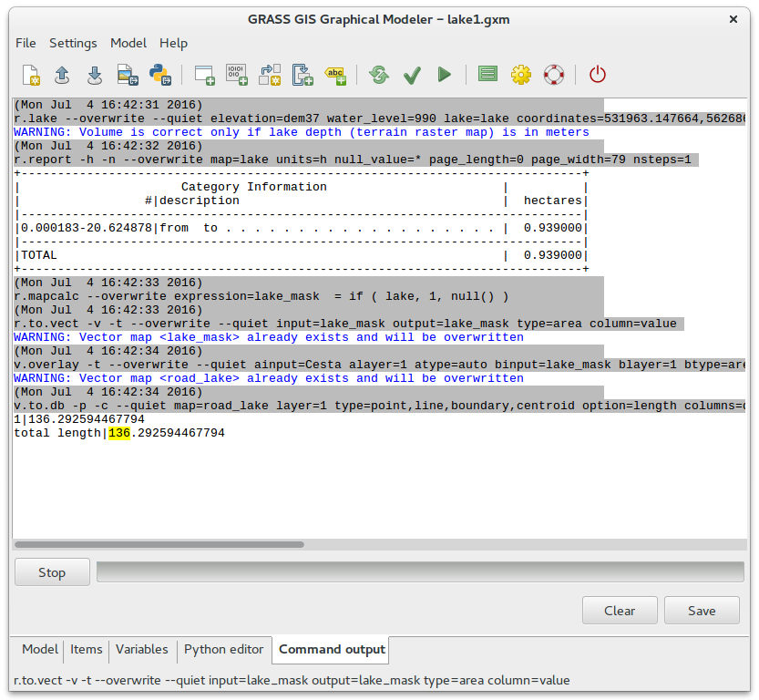Run model with green play icon
Image resolution: width=759 pixels, height=700 pixels.
[444, 75]
